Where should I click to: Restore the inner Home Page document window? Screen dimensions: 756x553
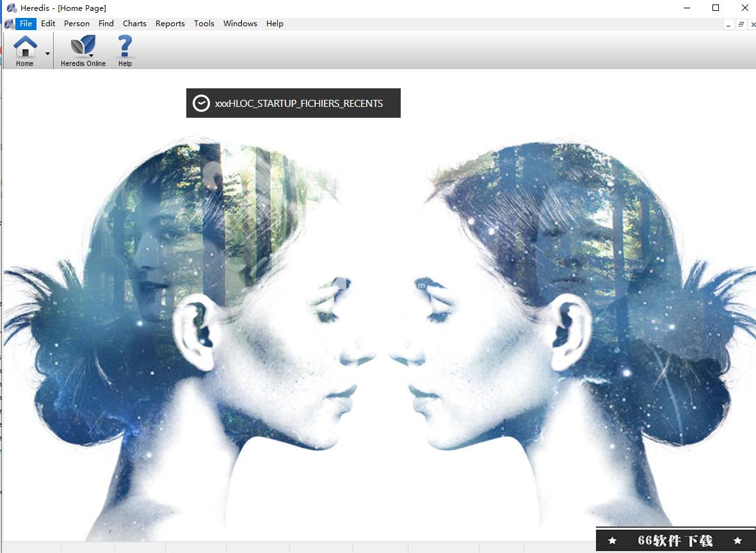(741, 24)
